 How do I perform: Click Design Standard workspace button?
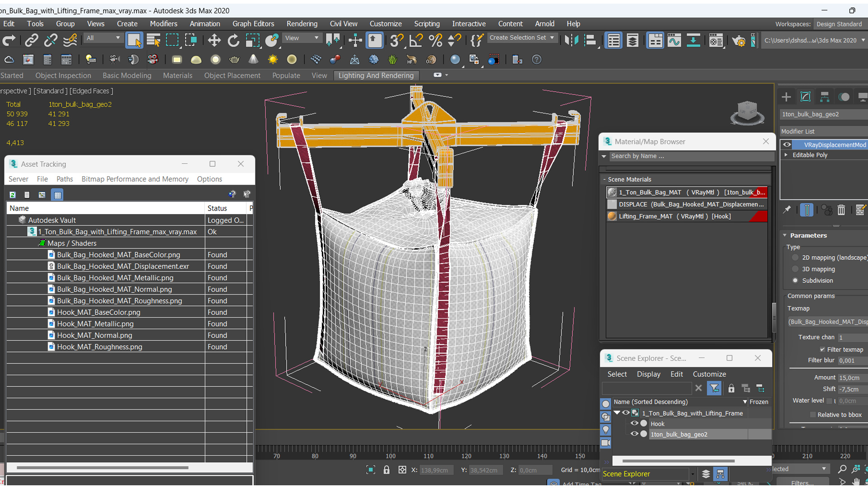tap(839, 24)
